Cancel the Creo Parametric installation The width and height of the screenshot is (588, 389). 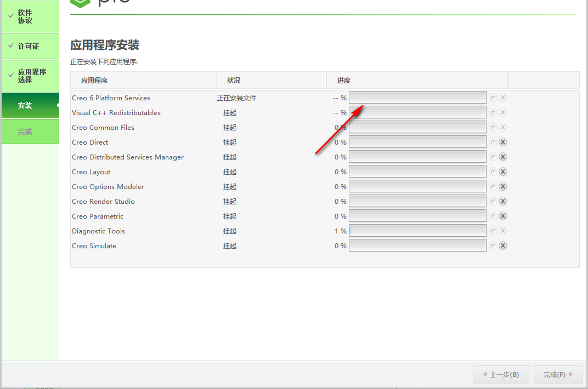click(503, 216)
